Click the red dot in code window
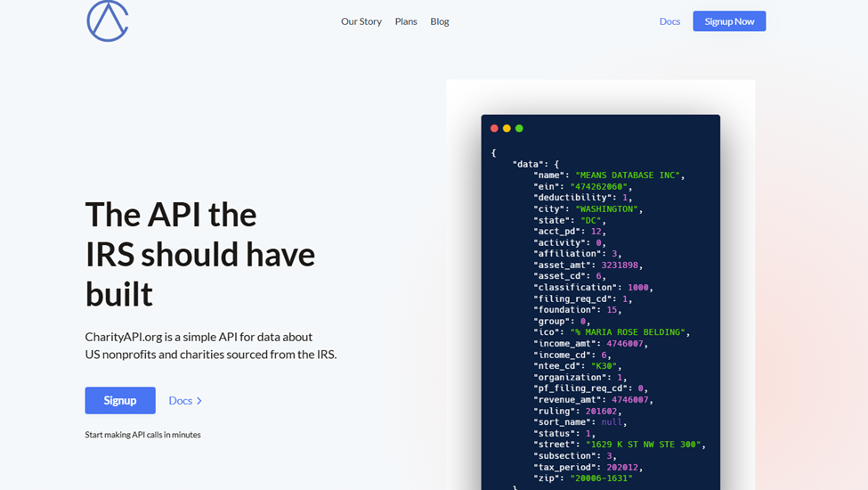Screen dimensions: 868x490 (x=494, y=128)
